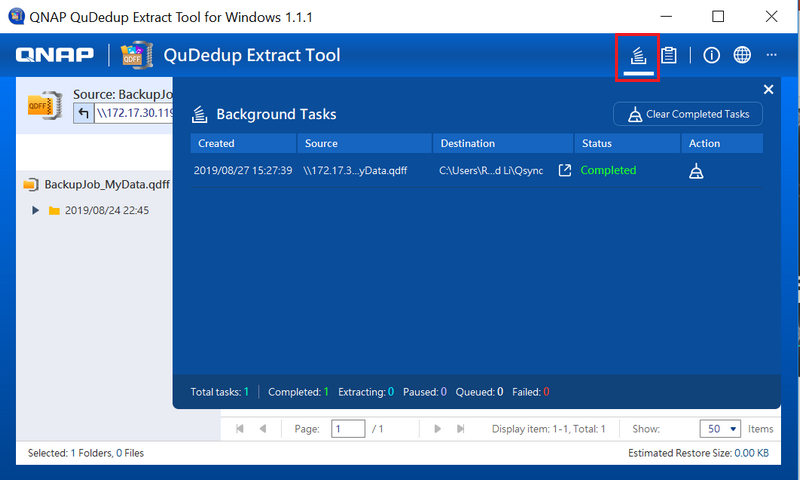
Task: Click the Total tasks count in footer
Action: coord(220,392)
